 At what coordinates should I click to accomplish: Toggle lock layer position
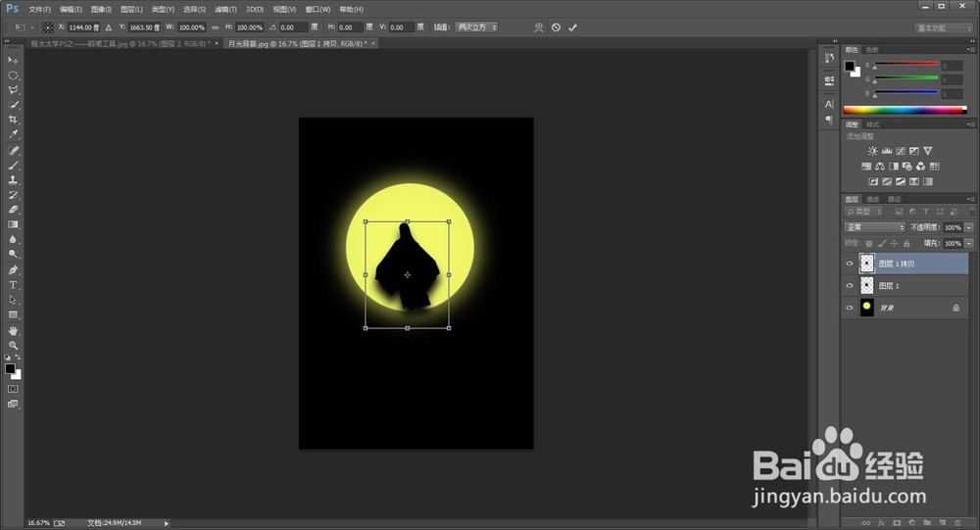(894, 243)
